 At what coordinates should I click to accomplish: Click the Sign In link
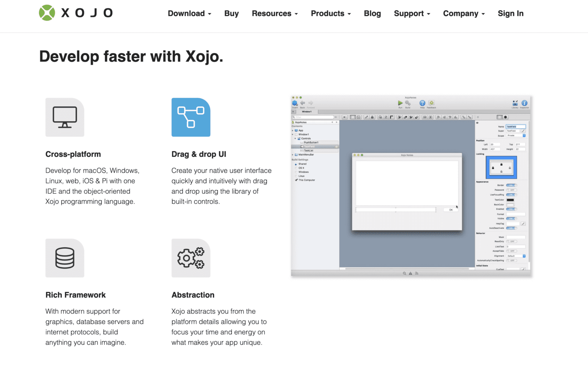click(511, 13)
